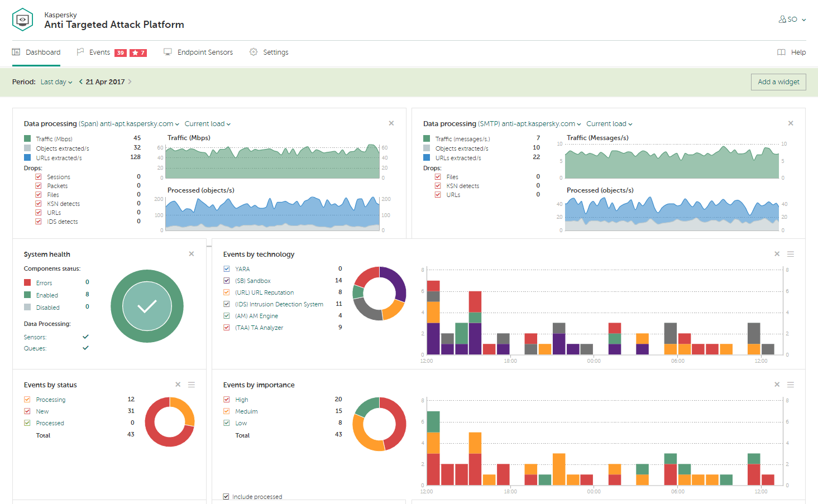Expand the SO user menu chevron

804,20
